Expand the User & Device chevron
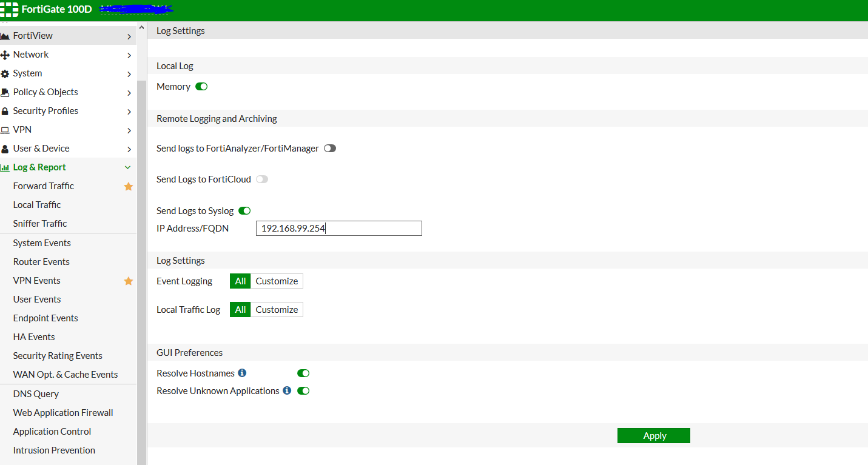Viewport: 868px width, 465px height. [129, 149]
